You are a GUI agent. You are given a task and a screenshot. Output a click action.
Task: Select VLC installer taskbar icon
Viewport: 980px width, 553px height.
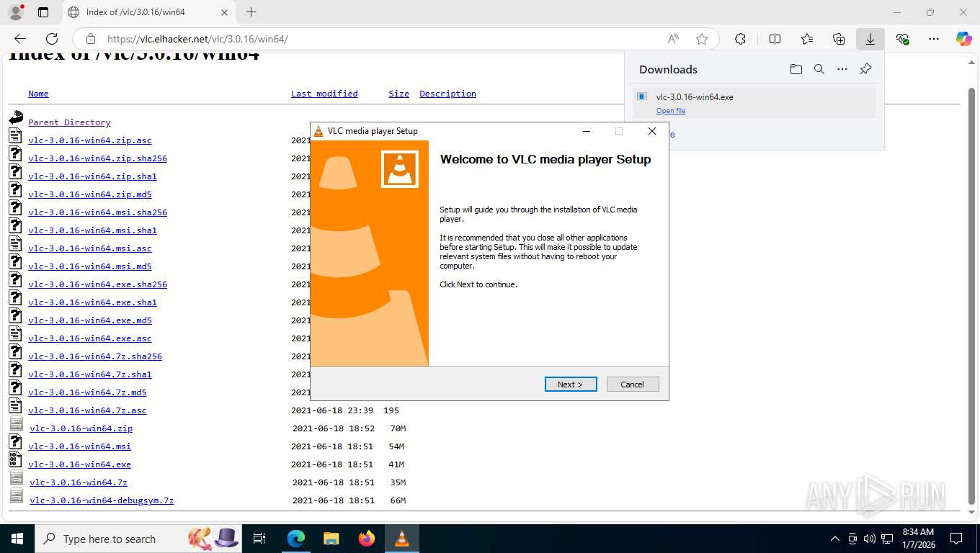[x=402, y=539]
